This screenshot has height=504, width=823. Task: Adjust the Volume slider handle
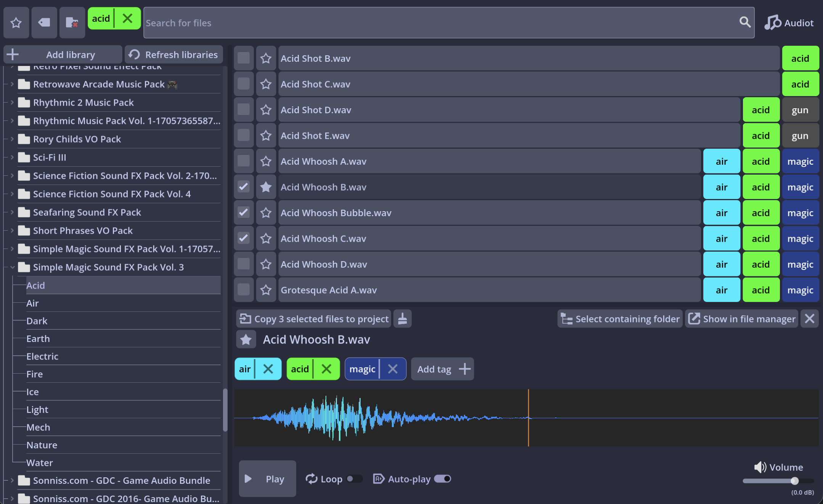pyautogui.click(x=794, y=481)
